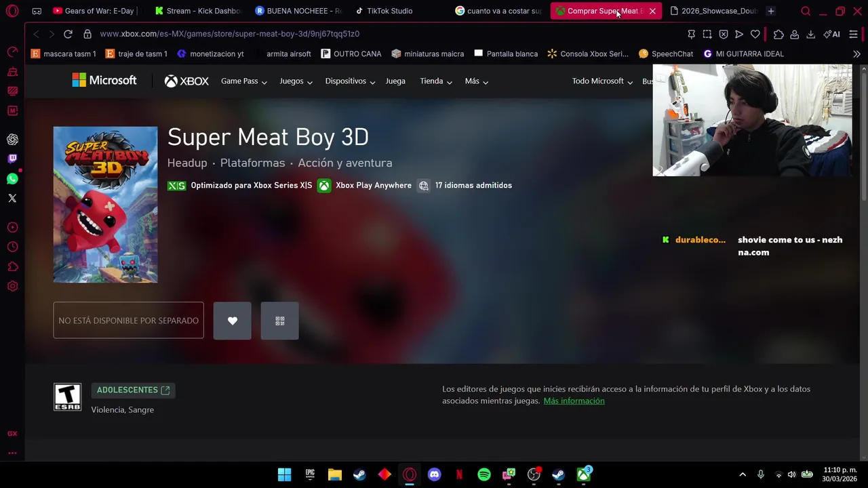Expand the Más menu

(x=477, y=81)
